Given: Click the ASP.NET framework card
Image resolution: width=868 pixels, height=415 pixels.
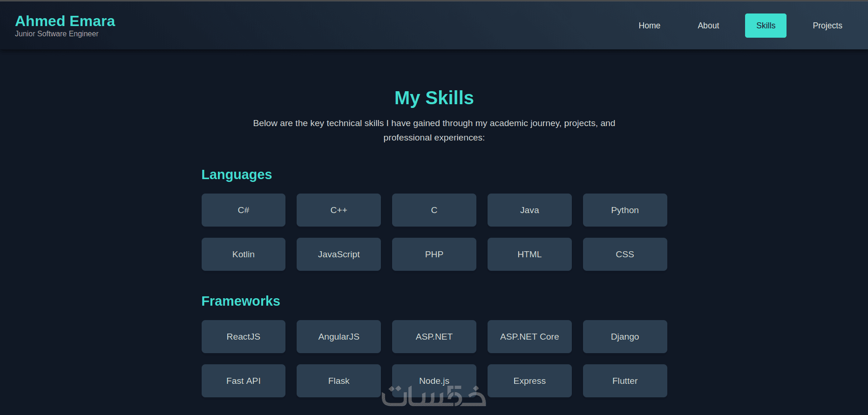Looking at the screenshot, I should coord(434,337).
